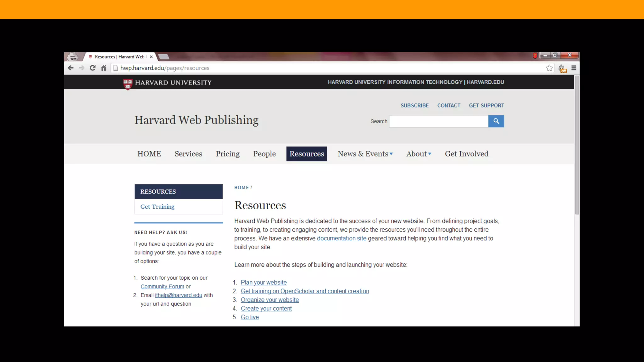
Task: Select the Resources | Harvard Web tab
Action: (119, 57)
